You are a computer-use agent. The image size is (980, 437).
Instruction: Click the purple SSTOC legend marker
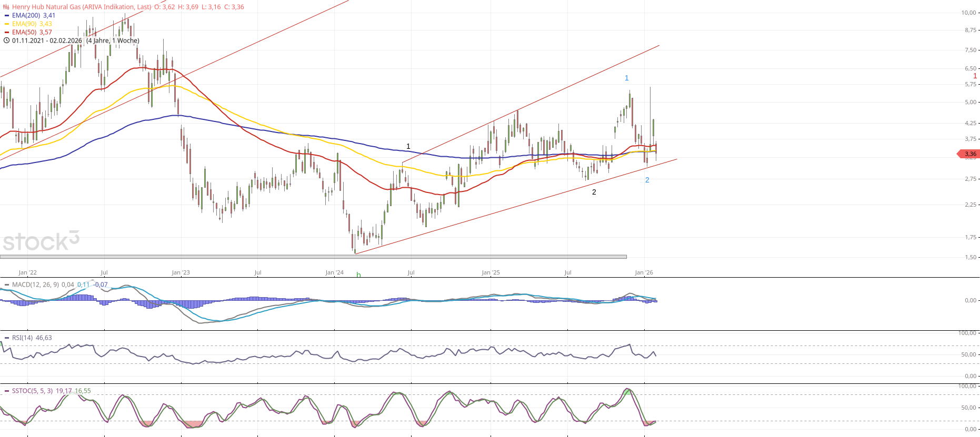7,391
